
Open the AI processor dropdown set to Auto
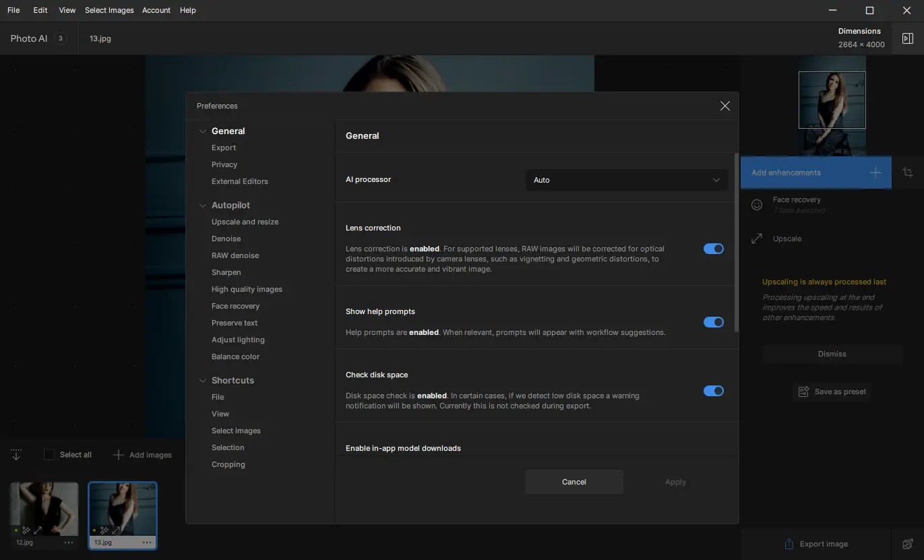626,180
